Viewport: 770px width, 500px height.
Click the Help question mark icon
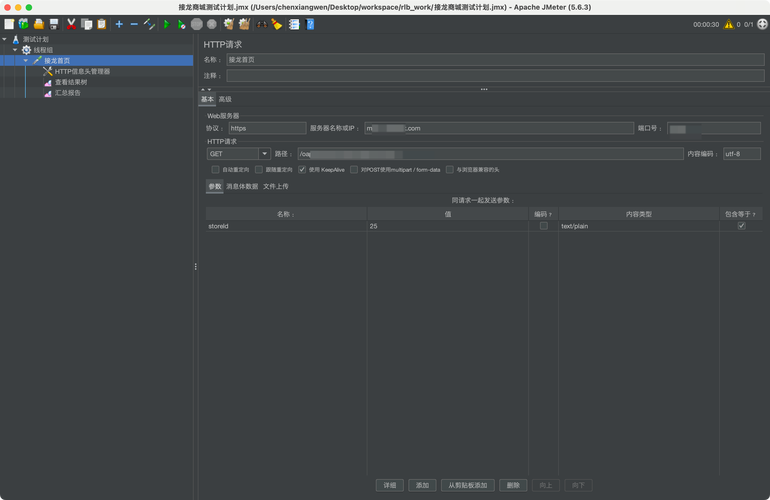pos(310,24)
